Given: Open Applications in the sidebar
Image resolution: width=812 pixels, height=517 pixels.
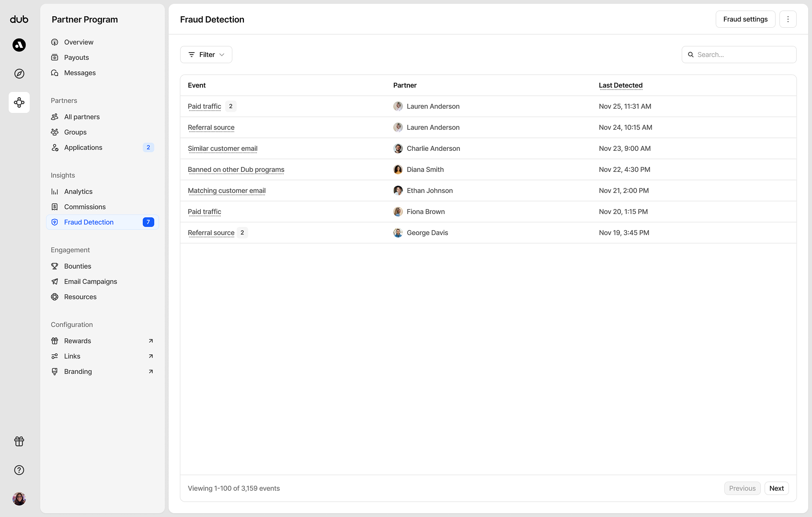Looking at the screenshot, I should pyautogui.click(x=83, y=147).
